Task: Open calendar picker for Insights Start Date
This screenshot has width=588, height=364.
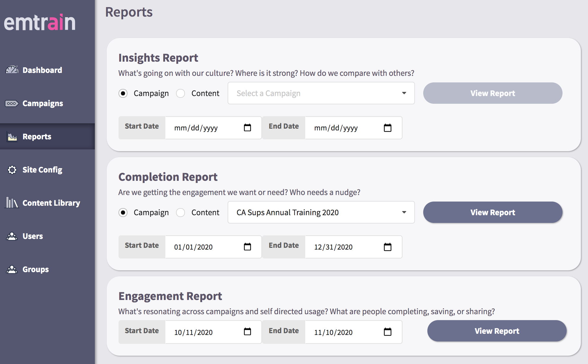Action: click(247, 128)
